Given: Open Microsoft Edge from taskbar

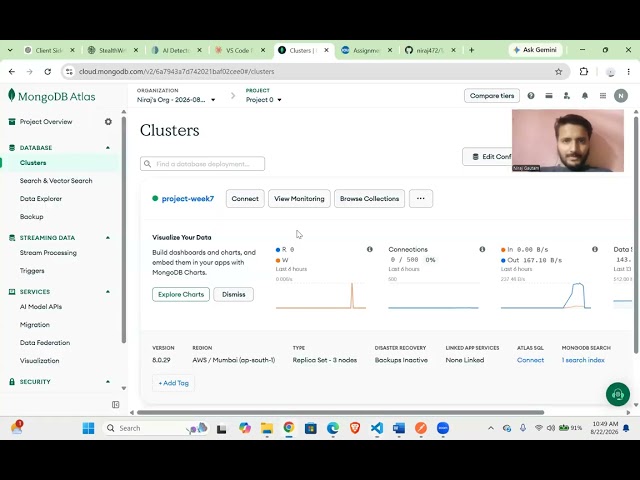Looking at the screenshot, I should [x=333, y=428].
